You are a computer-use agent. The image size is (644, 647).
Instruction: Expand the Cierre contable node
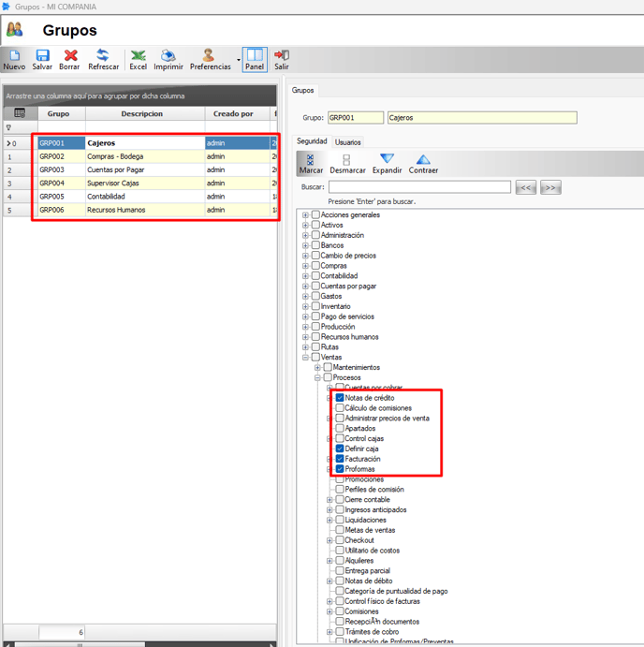pos(329,500)
